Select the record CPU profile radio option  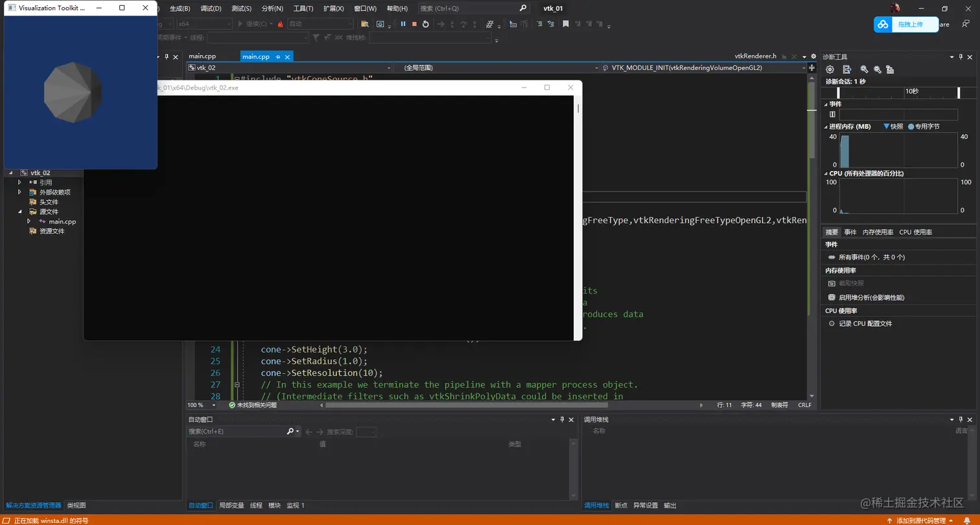pos(832,323)
